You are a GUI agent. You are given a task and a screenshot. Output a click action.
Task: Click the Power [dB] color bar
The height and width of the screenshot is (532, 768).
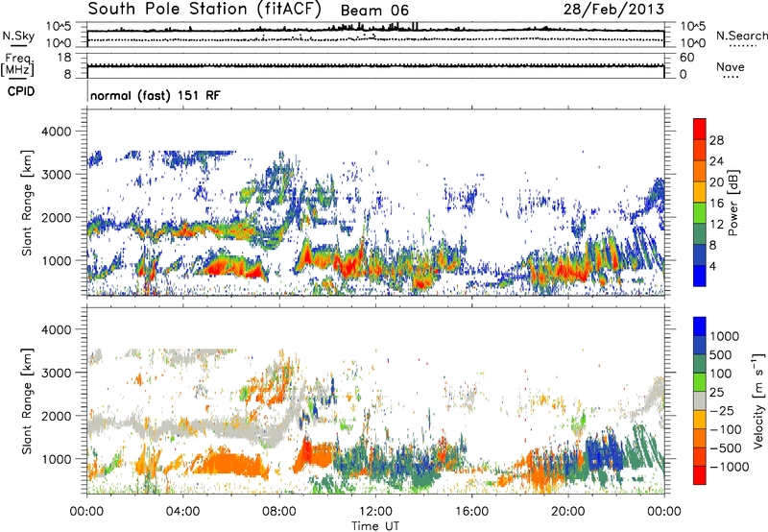point(700,202)
